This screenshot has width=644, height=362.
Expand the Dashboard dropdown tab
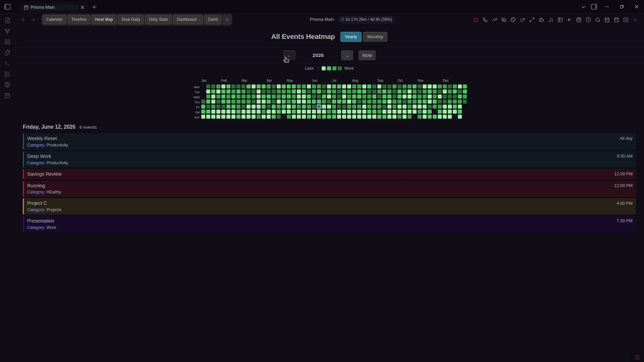coord(188,20)
